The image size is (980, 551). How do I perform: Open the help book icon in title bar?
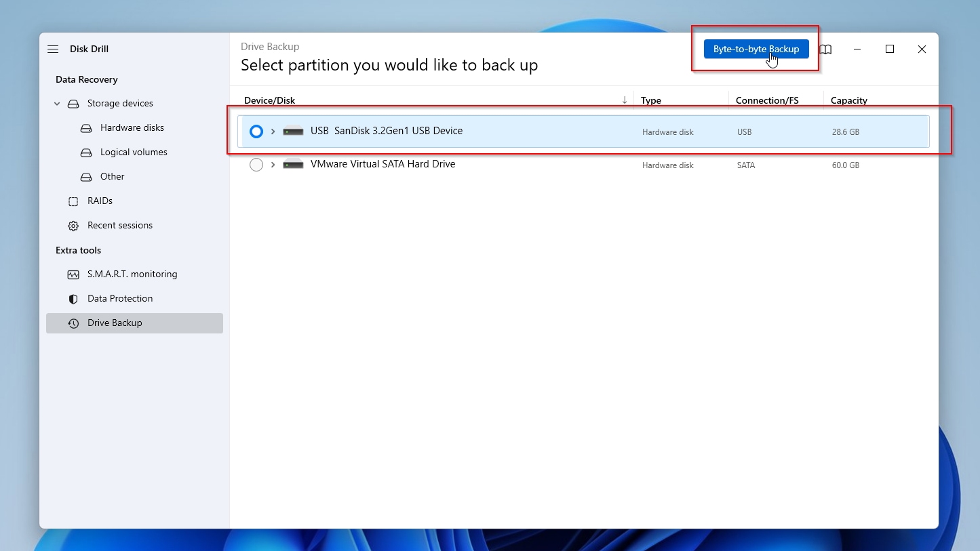pos(825,49)
